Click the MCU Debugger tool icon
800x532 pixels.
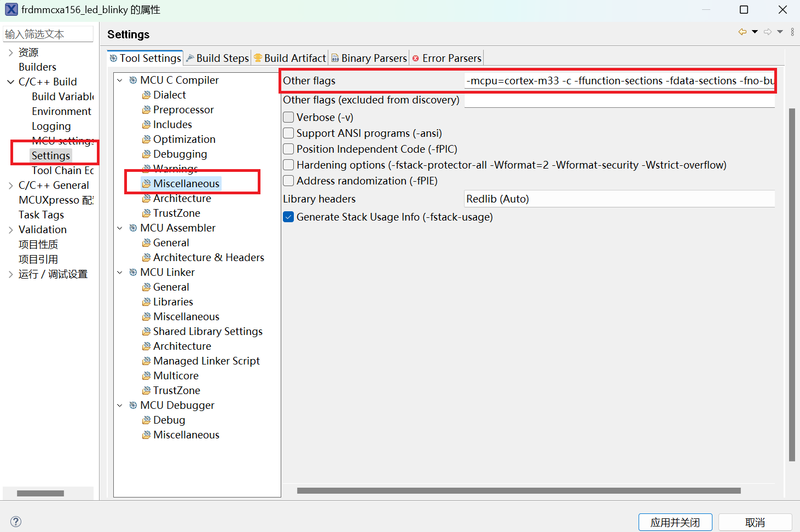(x=133, y=405)
